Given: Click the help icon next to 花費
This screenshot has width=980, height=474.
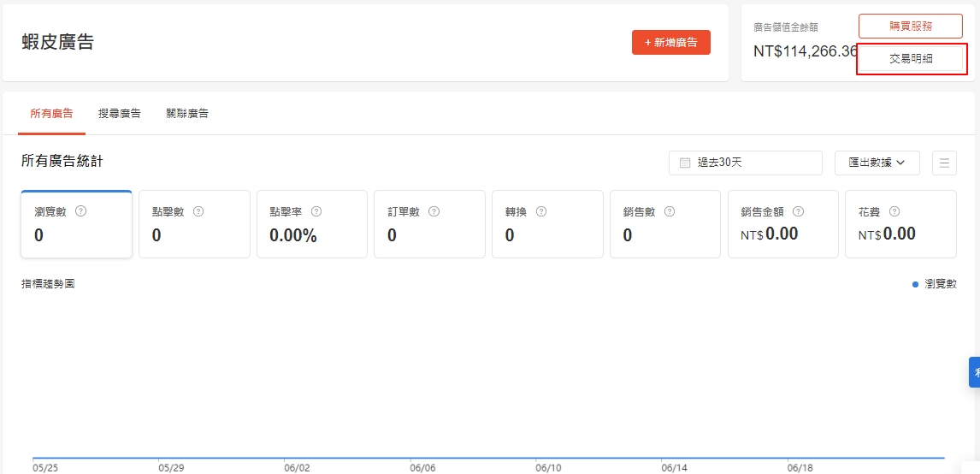Looking at the screenshot, I should click(x=894, y=211).
